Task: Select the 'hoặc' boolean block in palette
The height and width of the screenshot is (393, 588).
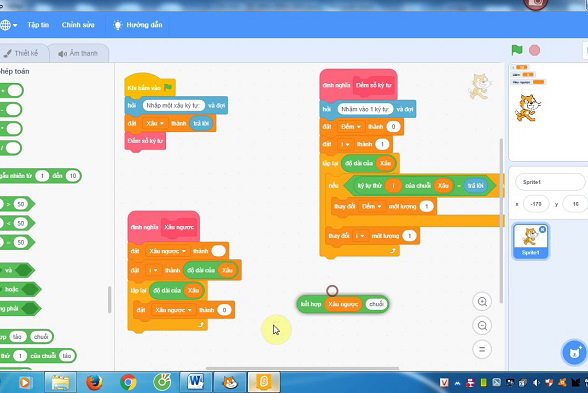Action: click(x=20, y=289)
